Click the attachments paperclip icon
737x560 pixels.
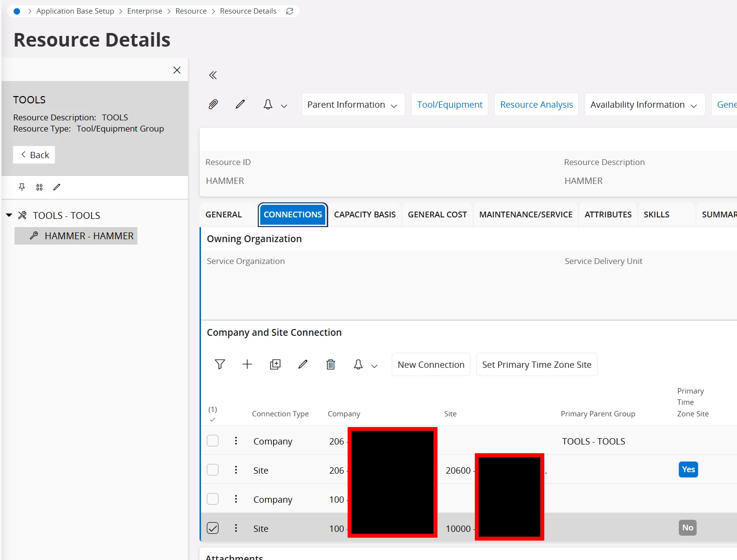213,104
